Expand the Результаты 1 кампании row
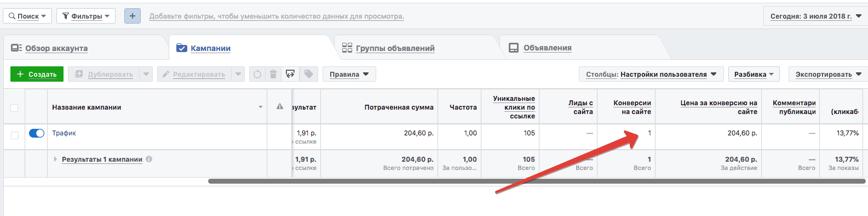 click(x=55, y=159)
